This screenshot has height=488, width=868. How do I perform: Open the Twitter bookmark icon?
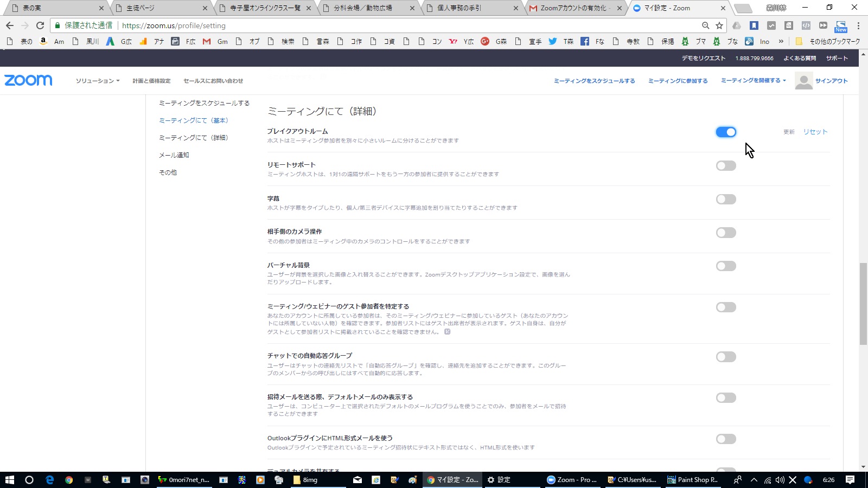pos(552,41)
